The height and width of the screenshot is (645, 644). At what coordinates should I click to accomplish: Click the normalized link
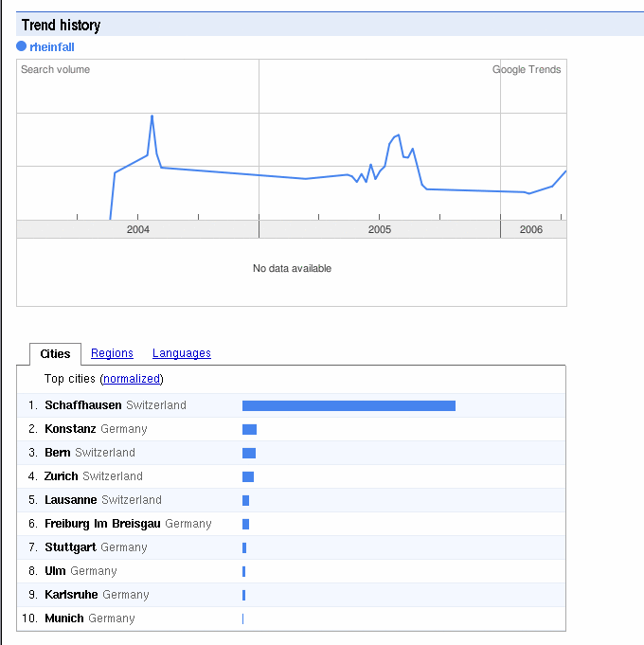pyautogui.click(x=133, y=379)
